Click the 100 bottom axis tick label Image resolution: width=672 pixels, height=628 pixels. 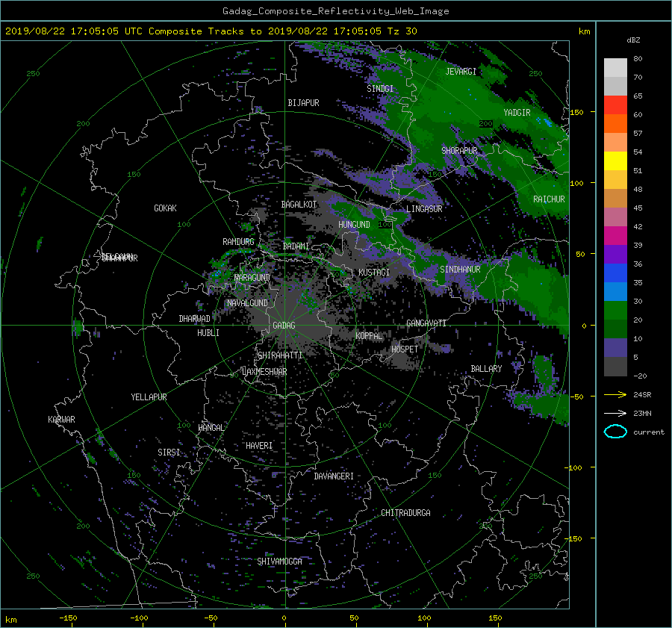click(424, 618)
